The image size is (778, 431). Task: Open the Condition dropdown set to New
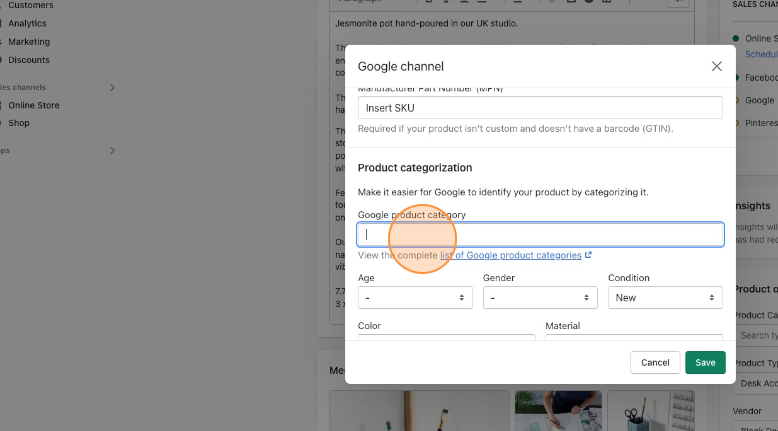coord(665,298)
